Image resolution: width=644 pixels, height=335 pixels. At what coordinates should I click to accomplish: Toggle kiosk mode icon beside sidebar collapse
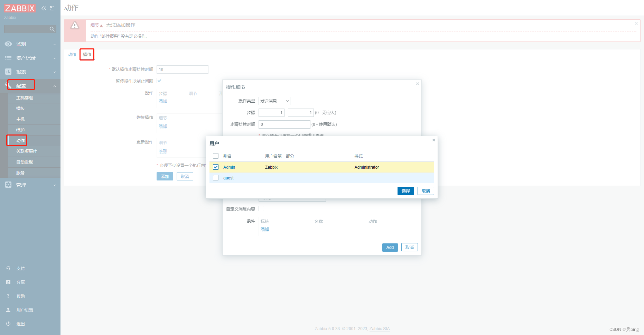(52, 8)
